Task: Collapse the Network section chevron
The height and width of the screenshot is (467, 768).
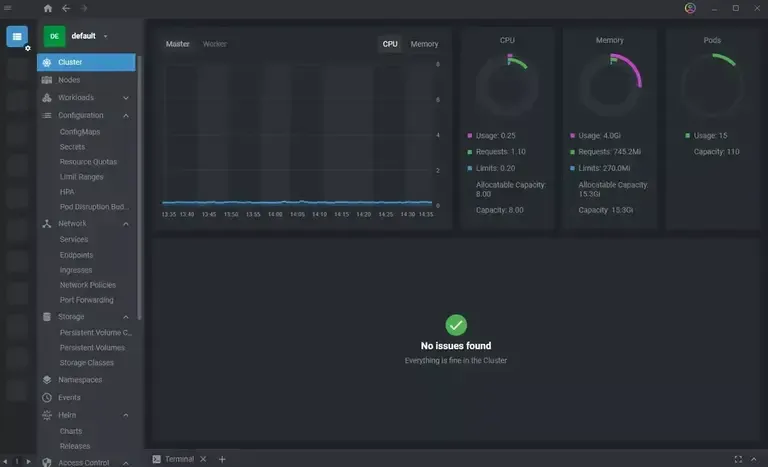Action: pyautogui.click(x=126, y=224)
